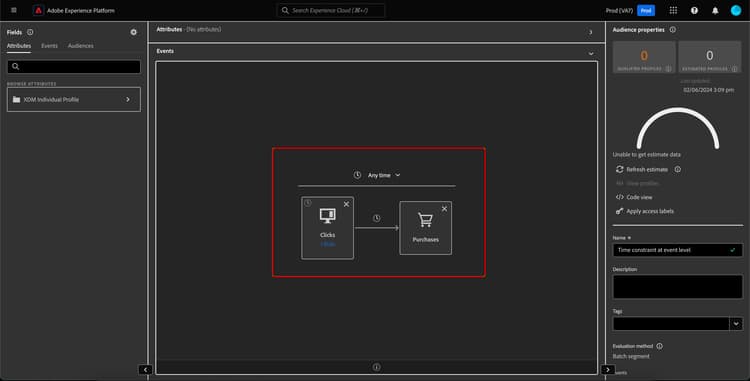Click the Prod environment badge
The height and width of the screenshot is (381, 750).
(646, 10)
